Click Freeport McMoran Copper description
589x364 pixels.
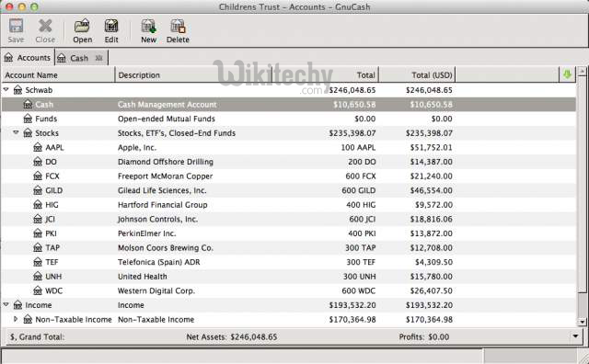click(x=165, y=176)
